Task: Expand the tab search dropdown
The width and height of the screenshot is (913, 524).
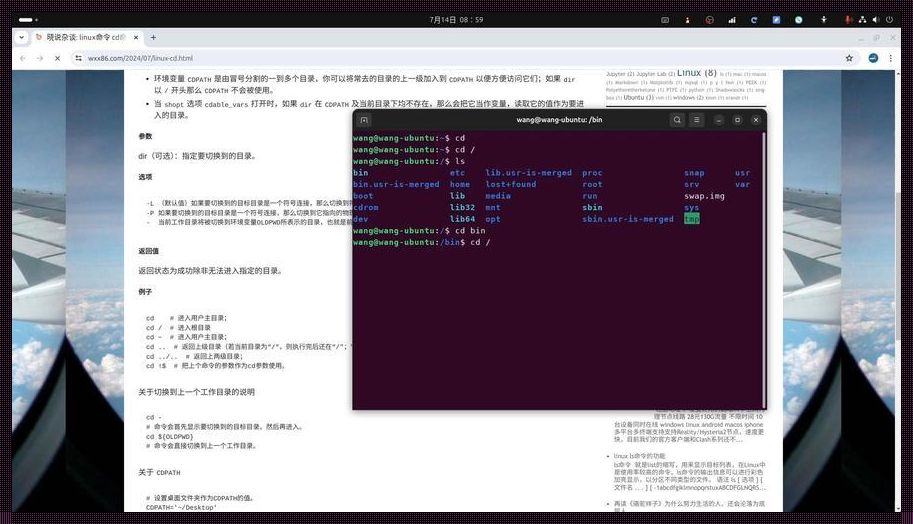Action: tap(22, 37)
